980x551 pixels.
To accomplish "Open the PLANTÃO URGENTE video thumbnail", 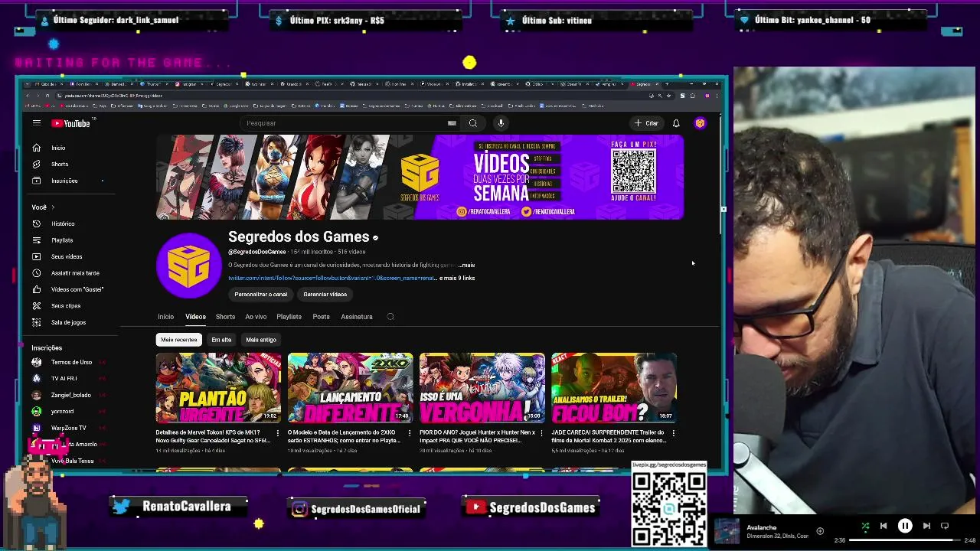I will [218, 388].
